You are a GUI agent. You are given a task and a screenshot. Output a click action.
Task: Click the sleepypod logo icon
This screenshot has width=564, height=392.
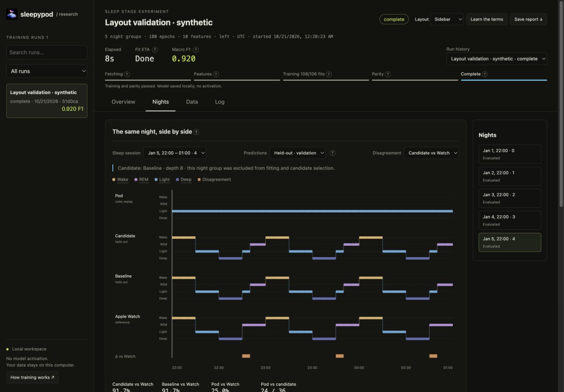pos(12,14)
